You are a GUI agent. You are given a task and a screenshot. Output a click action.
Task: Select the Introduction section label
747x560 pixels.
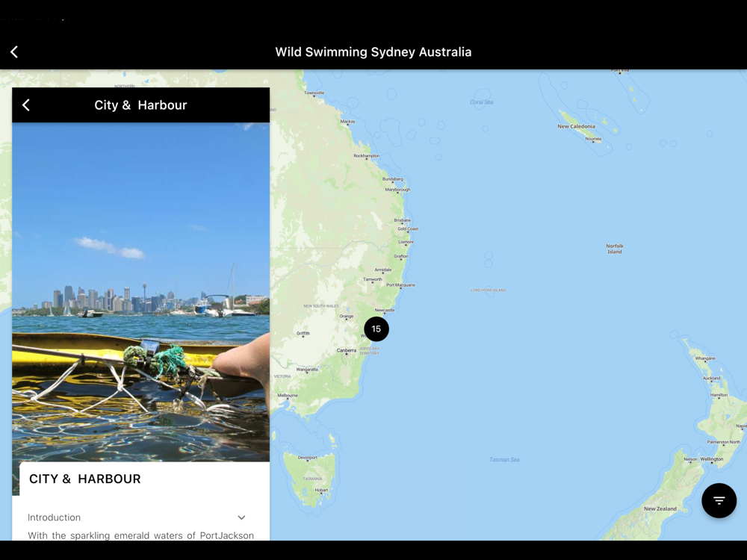click(x=54, y=517)
